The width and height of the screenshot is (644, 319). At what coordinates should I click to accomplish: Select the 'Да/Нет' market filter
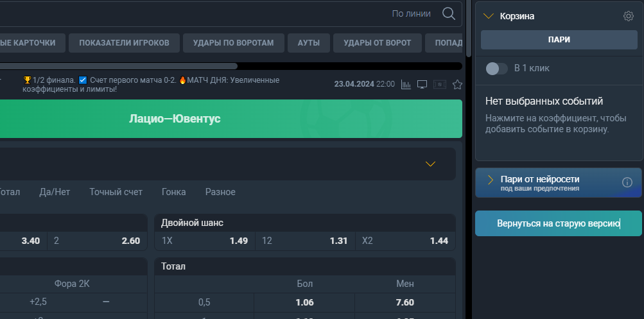click(55, 192)
